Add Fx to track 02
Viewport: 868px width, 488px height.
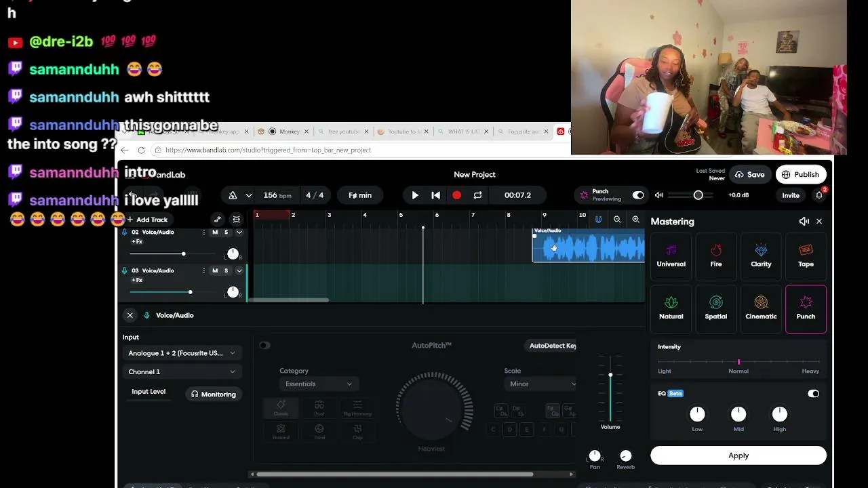tap(137, 242)
